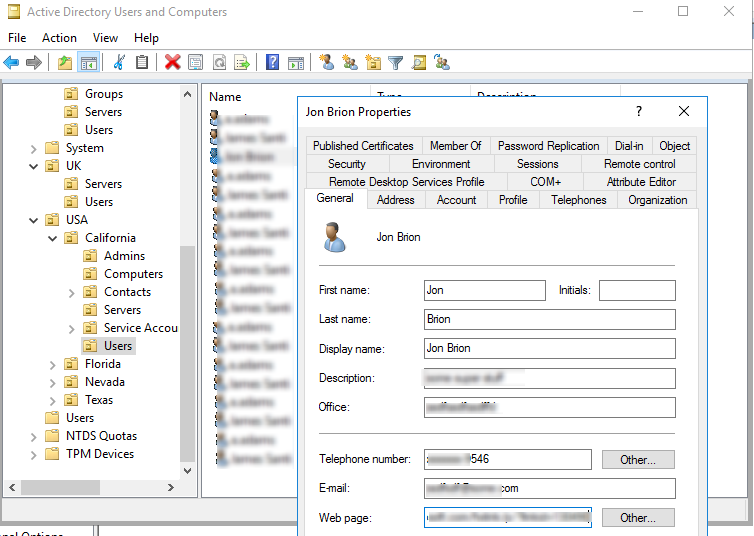Switch to the Security tab
The height and width of the screenshot is (536, 754).
[x=347, y=164]
